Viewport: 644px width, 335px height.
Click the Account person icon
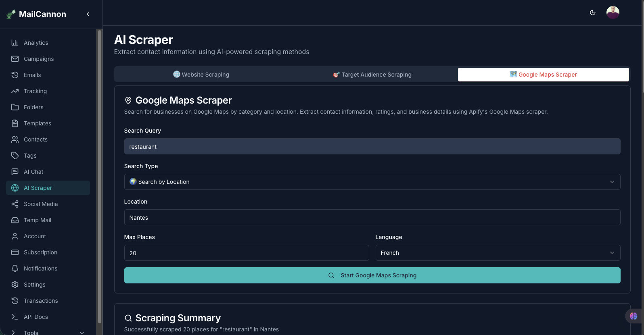15,236
